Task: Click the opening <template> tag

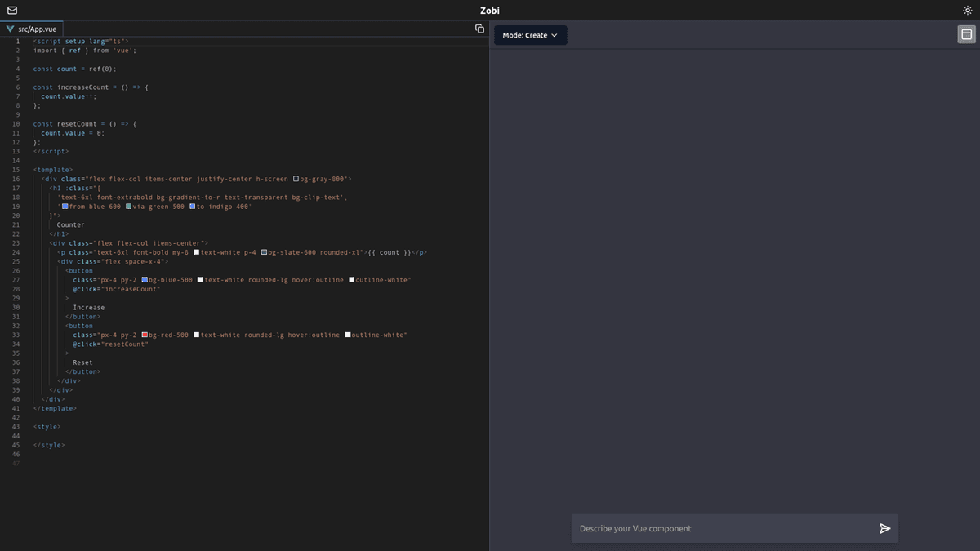Action: (x=52, y=170)
